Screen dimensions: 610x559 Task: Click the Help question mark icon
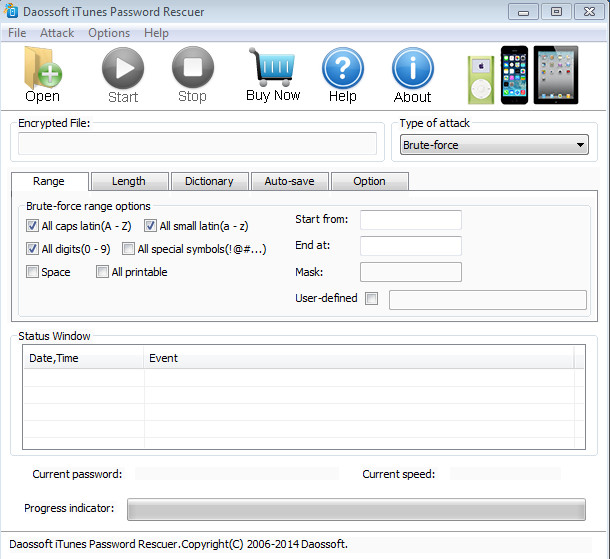343,68
